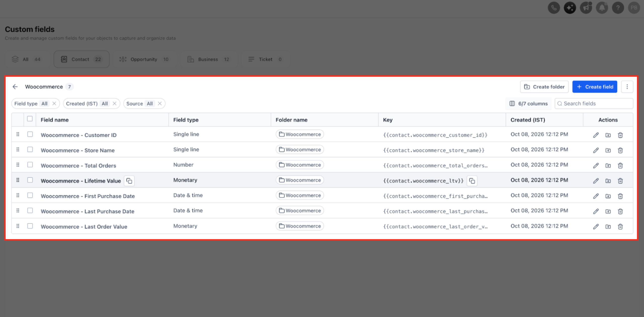Switch to the Business tab
This screenshot has width=644, height=317.
coord(208,59)
